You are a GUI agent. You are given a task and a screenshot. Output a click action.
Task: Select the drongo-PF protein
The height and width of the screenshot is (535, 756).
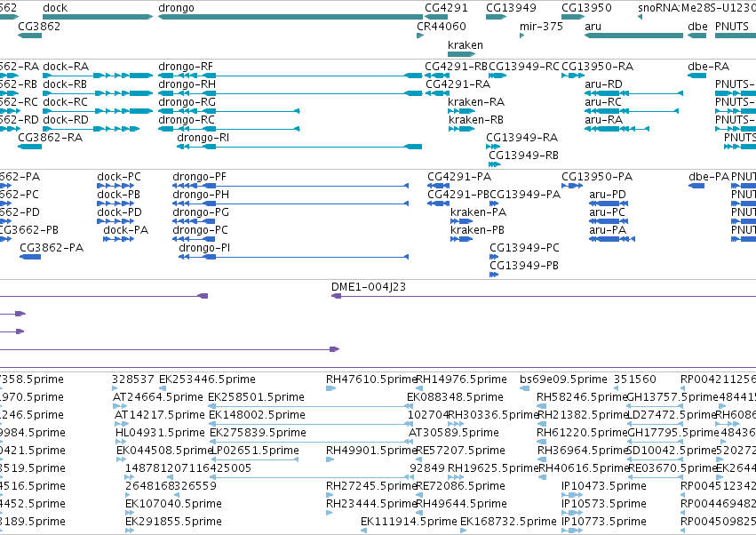coord(290,186)
